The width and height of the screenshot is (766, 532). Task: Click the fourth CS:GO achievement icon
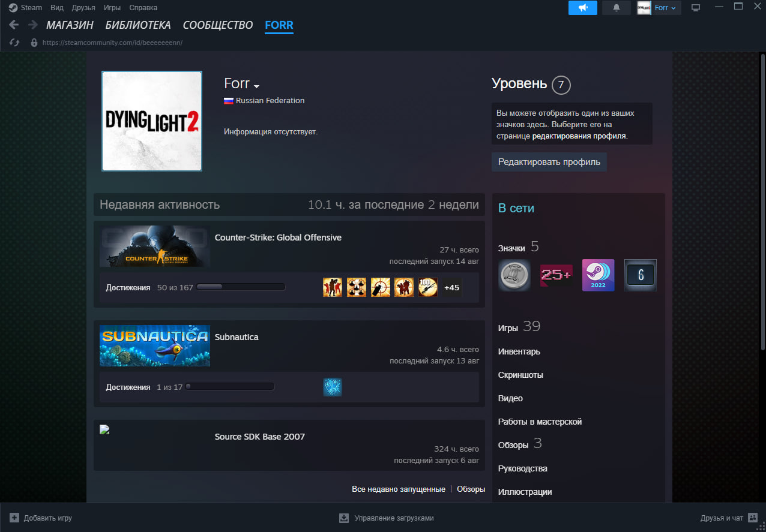pos(404,287)
